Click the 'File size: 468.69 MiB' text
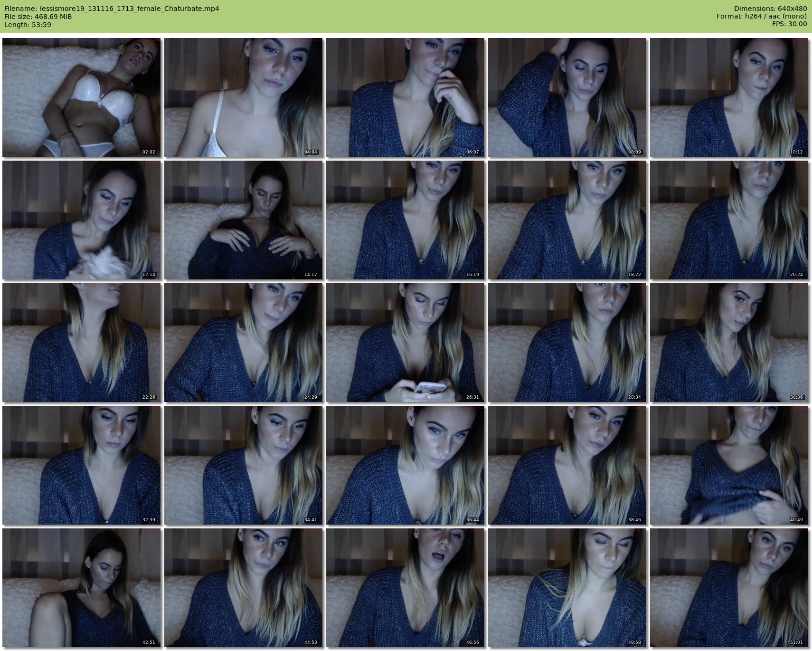This screenshot has height=651, width=812. 38,17
